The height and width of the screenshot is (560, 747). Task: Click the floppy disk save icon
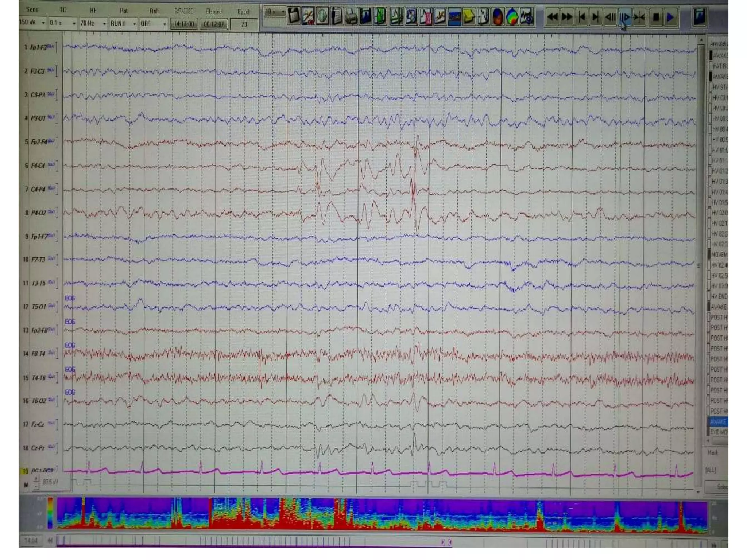tap(294, 16)
